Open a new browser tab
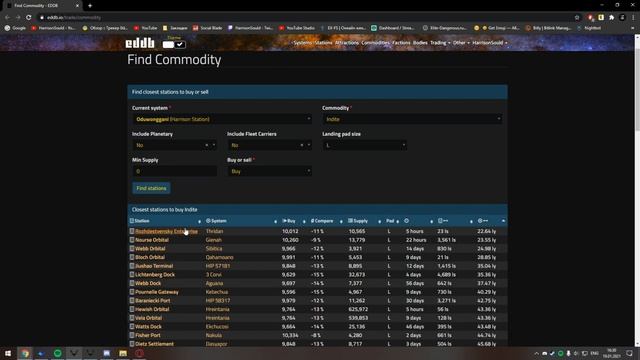 click(90, 6)
